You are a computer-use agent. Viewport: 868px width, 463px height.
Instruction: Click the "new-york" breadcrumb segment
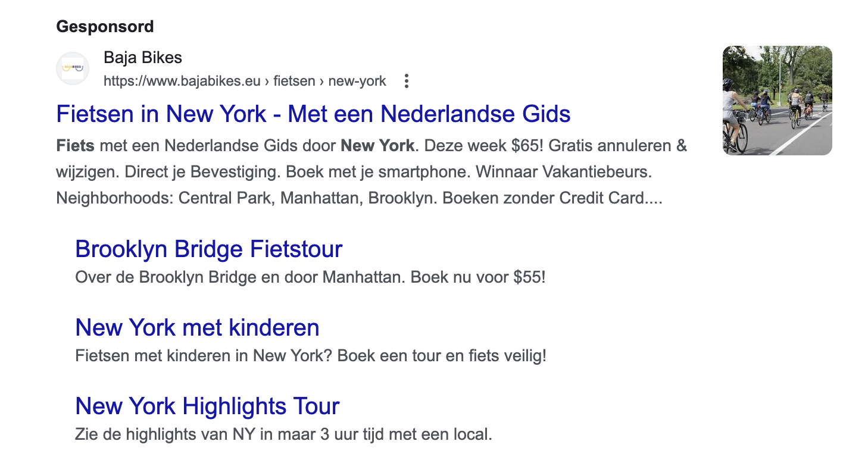[357, 81]
